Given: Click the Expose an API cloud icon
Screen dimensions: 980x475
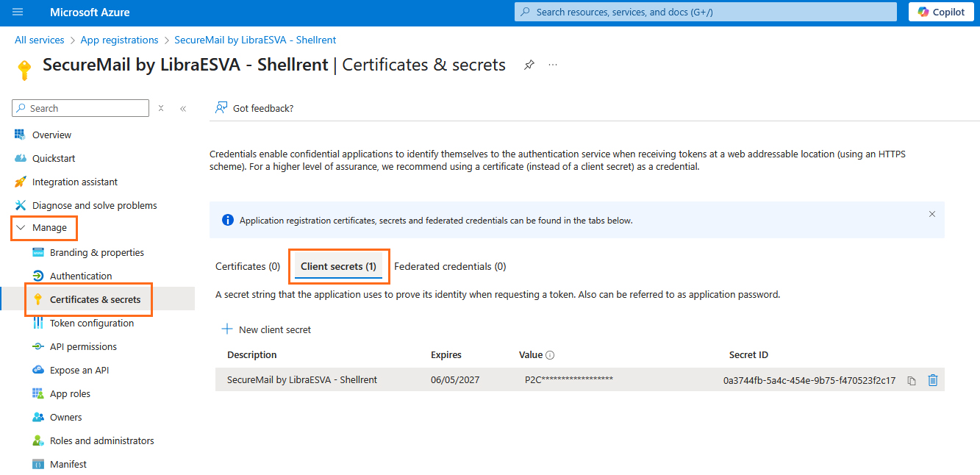Looking at the screenshot, I should tap(38, 370).
